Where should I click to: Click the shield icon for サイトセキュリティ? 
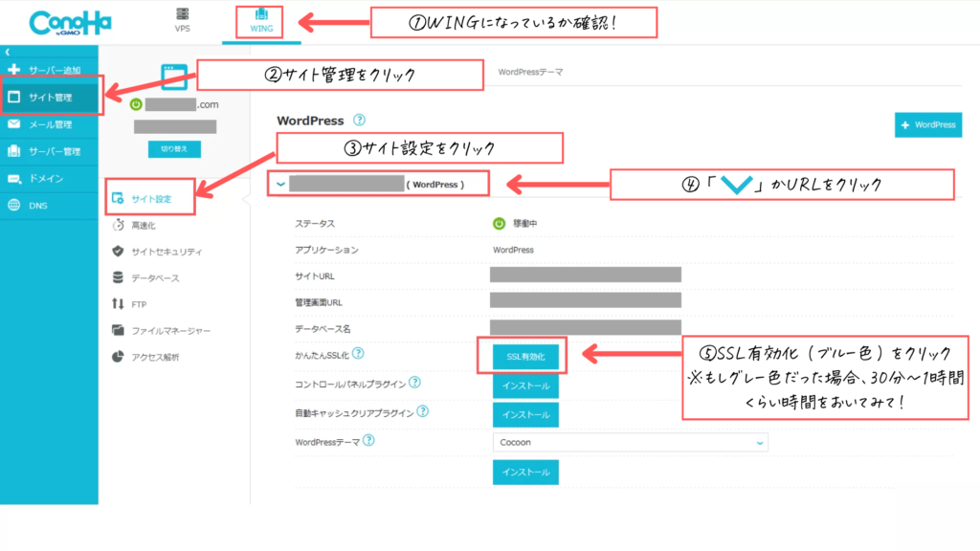[118, 252]
